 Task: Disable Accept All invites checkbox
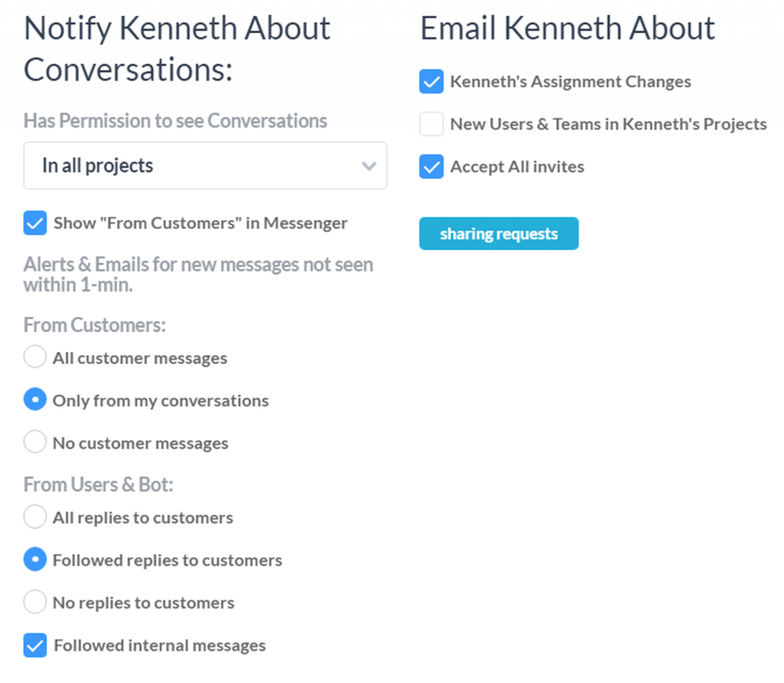432,166
